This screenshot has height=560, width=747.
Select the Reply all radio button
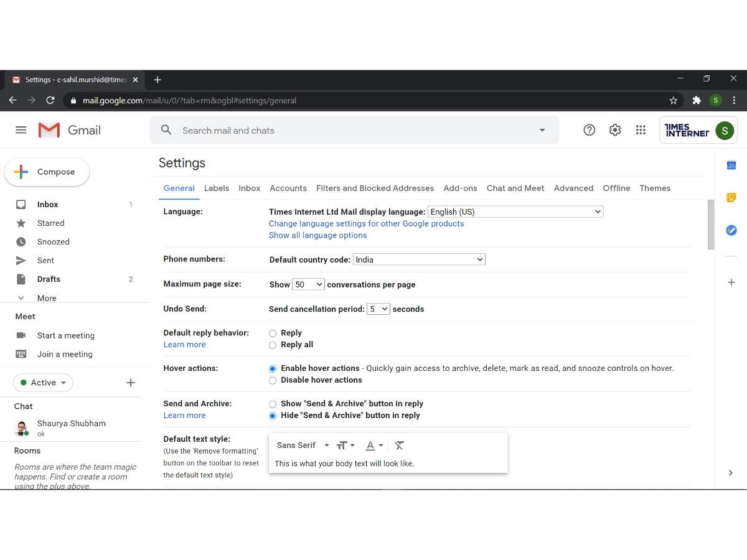(273, 345)
